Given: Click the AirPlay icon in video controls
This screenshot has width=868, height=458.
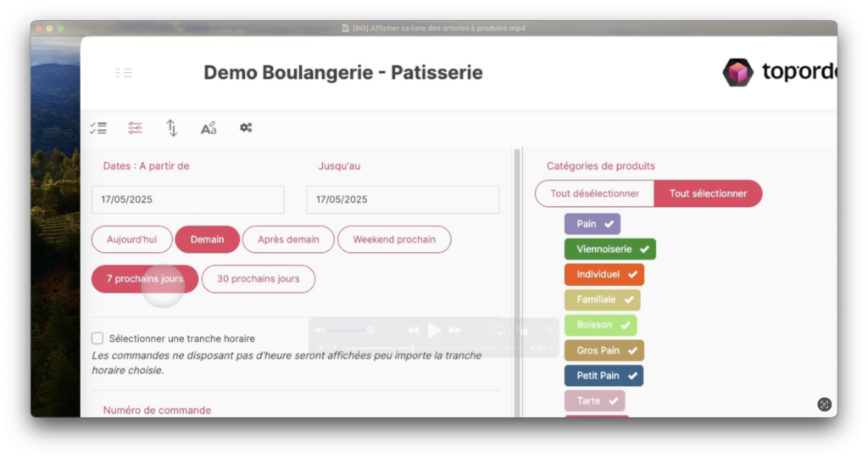Looking at the screenshot, I should pyautogui.click(x=500, y=330).
